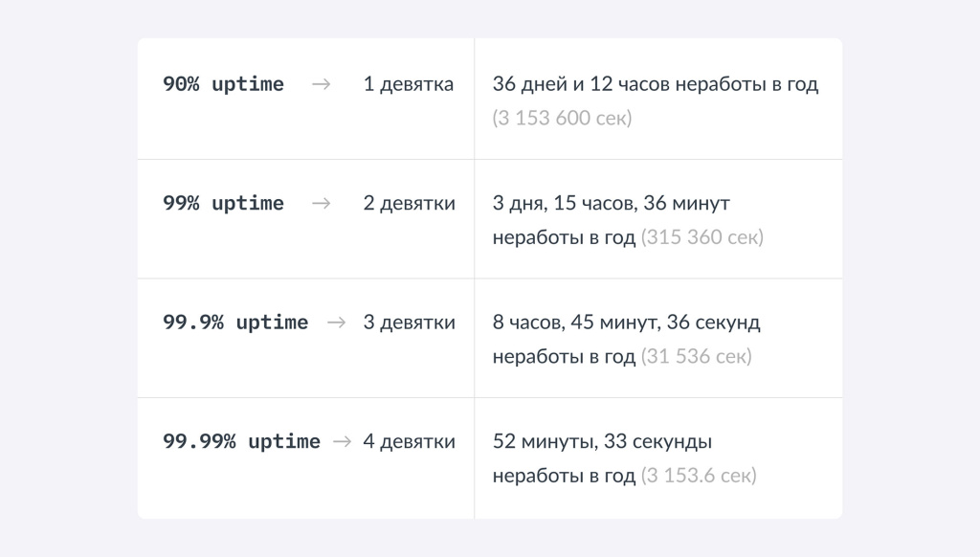Click the "3 девятки" text
Viewport: 980px width, 557px height.
click(409, 323)
